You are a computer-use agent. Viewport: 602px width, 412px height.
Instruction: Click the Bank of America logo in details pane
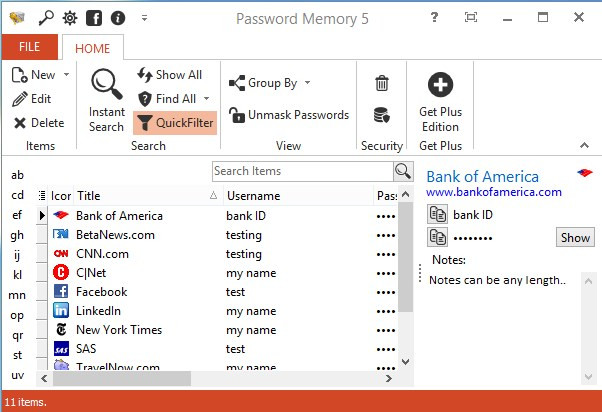pyautogui.click(x=585, y=173)
